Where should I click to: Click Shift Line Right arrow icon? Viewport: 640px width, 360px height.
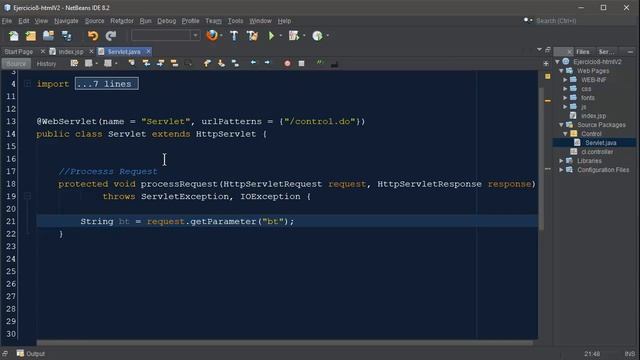click(x=267, y=63)
